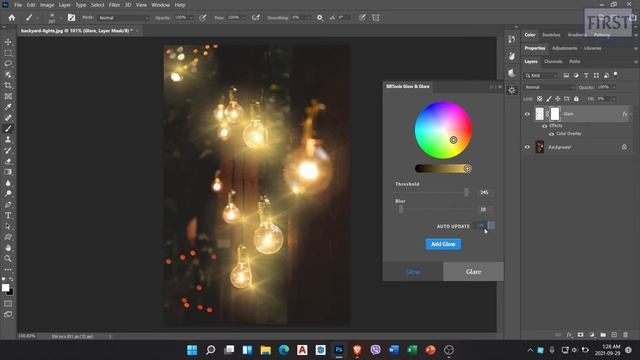640x360 pixels.
Task: Collapse effects arrow on Glare layer
Action: click(x=631, y=114)
